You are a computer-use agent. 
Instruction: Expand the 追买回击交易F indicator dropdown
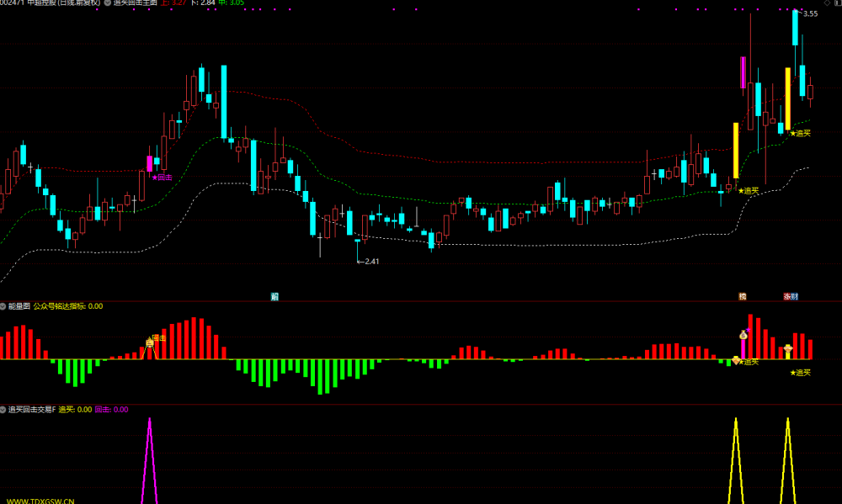pyautogui.click(x=3, y=410)
